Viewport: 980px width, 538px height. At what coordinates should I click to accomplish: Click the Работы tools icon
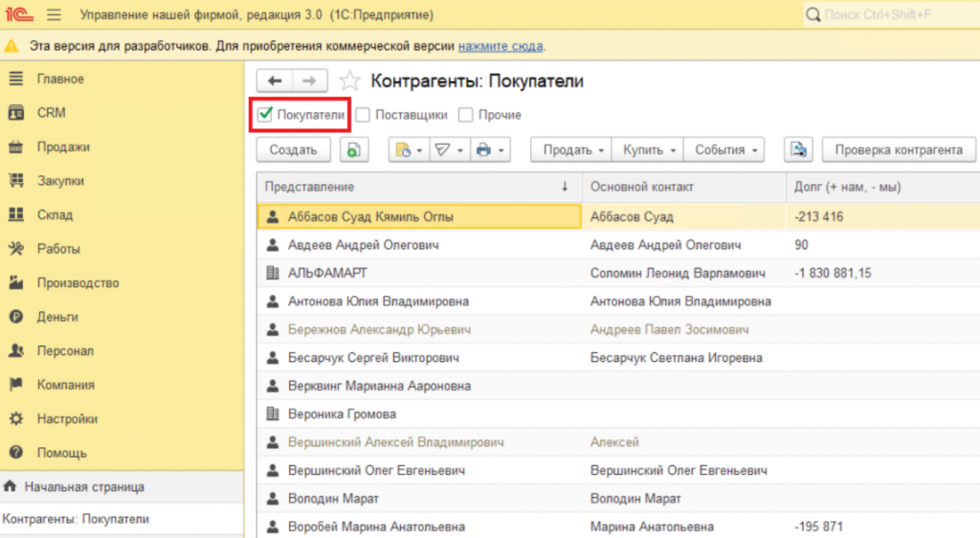click(x=16, y=249)
